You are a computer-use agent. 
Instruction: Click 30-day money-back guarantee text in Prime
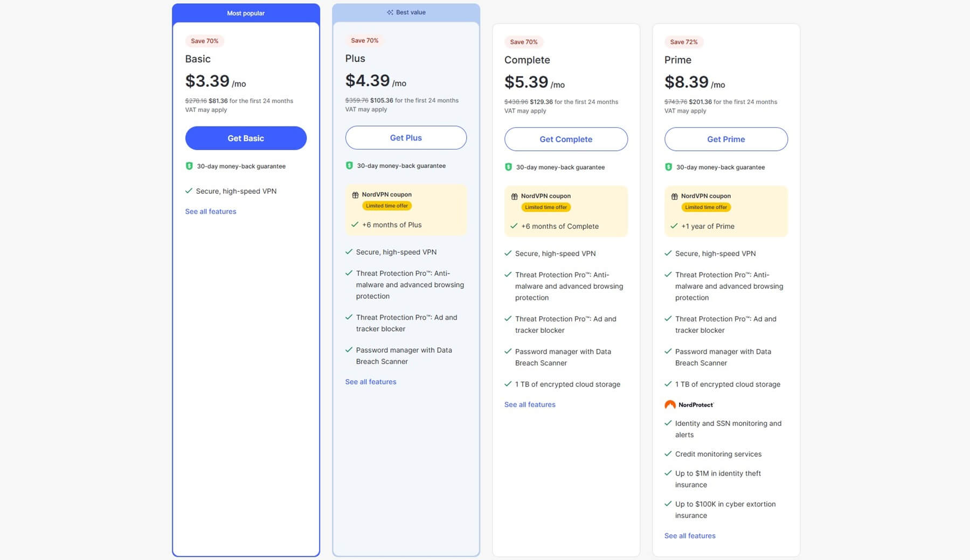(720, 167)
